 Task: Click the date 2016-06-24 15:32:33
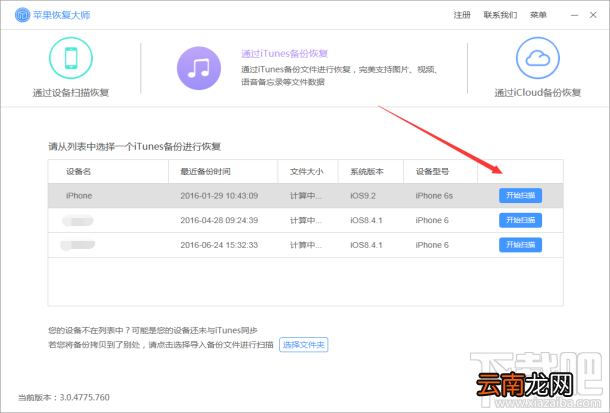[x=219, y=245]
